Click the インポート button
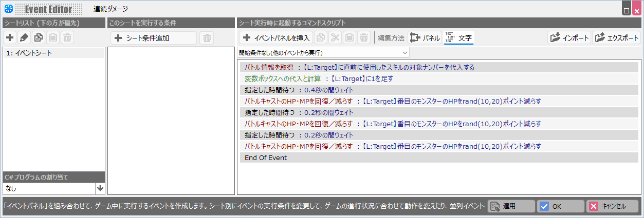The image size is (644, 218). coord(569,38)
